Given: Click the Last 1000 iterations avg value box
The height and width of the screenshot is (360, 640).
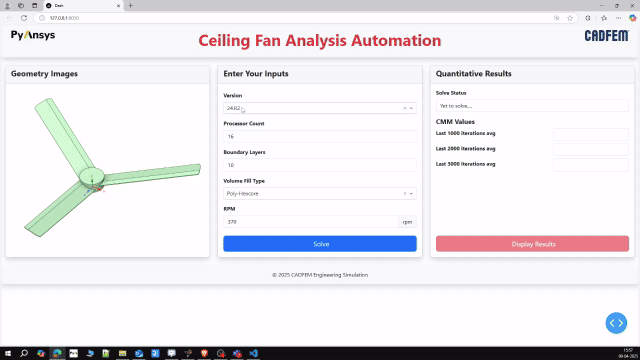Looking at the screenshot, I should 591,134.
